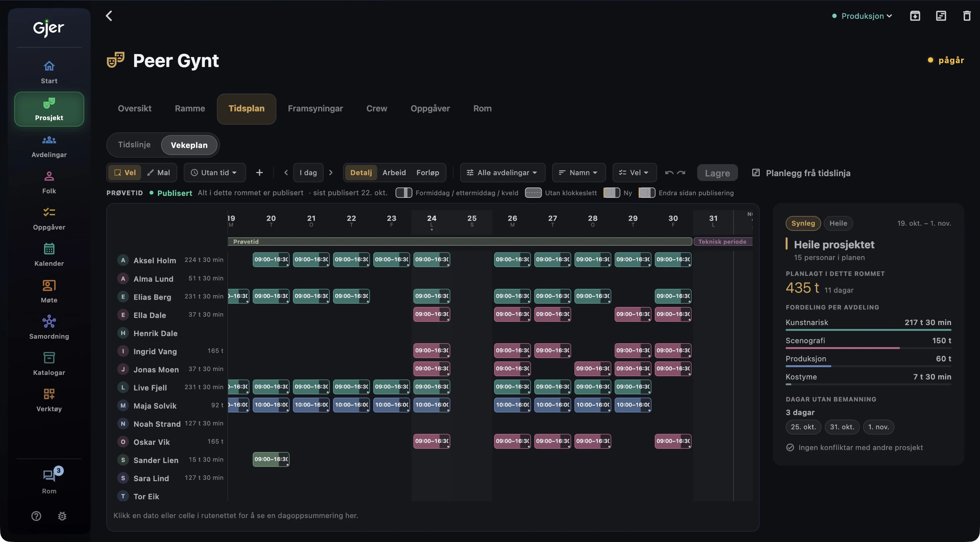
Task: Open the Produksjon role dropdown
Action: click(x=862, y=16)
